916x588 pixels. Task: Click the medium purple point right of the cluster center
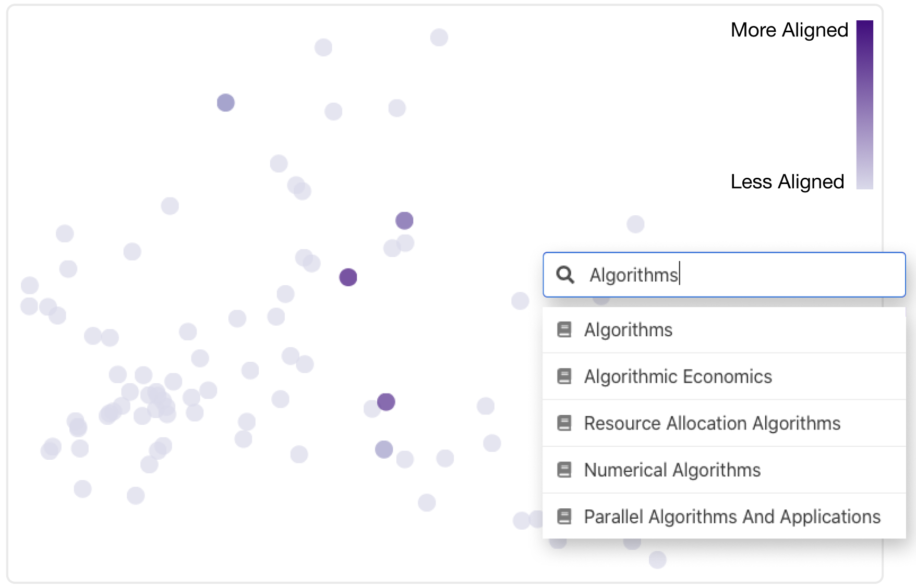pyautogui.click(x=404, y=220)
